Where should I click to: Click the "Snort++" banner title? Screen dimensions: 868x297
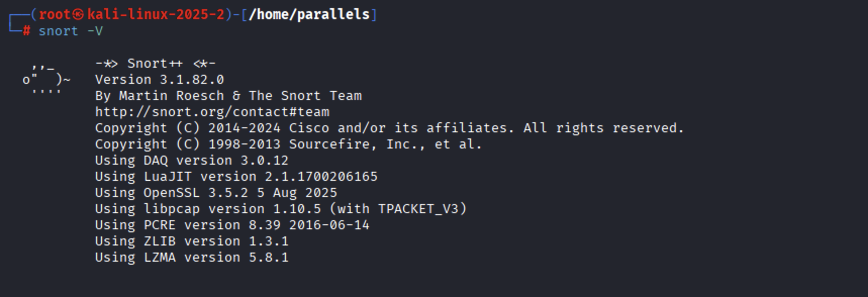pos(155,63)
